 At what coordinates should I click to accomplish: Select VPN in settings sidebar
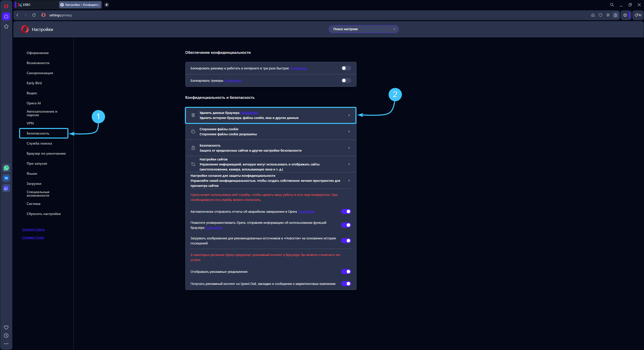point(30,123)
